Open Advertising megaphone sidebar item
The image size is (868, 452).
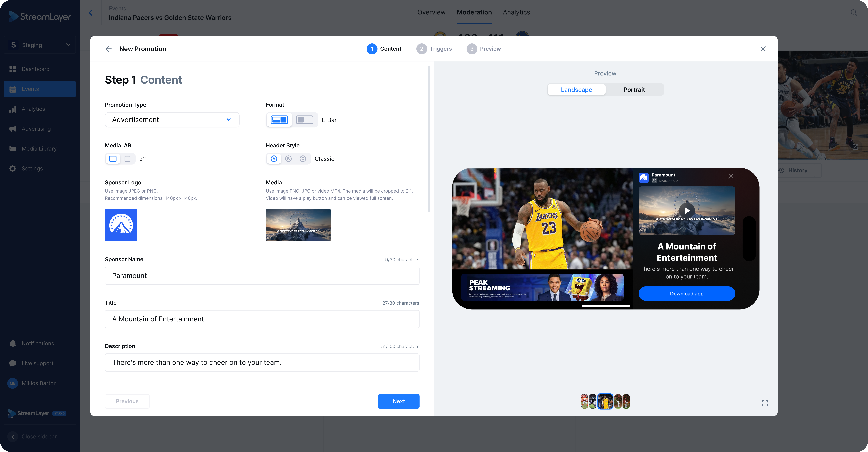(36, 129)
